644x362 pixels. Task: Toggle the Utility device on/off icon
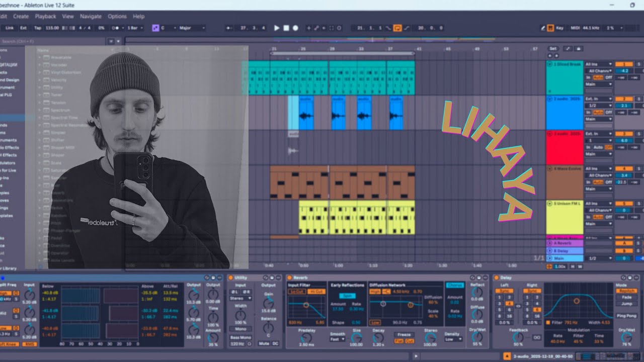pos(231,278)
